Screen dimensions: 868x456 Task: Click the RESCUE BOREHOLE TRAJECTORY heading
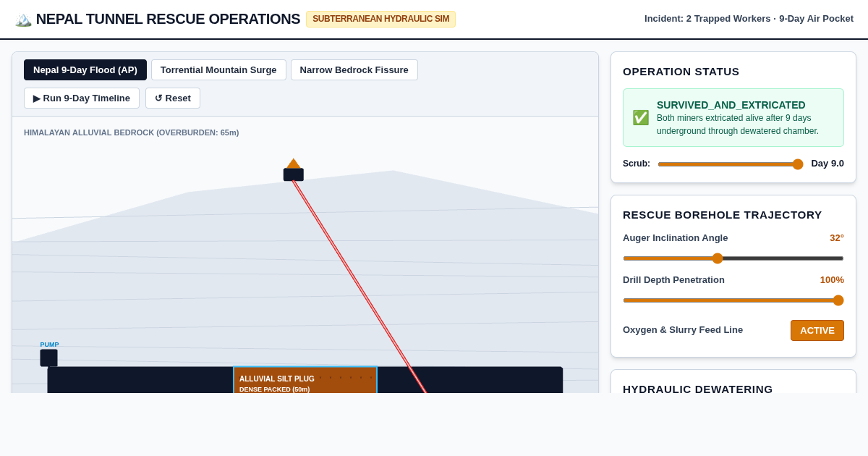pyautogui.click(x=723, y=215)
